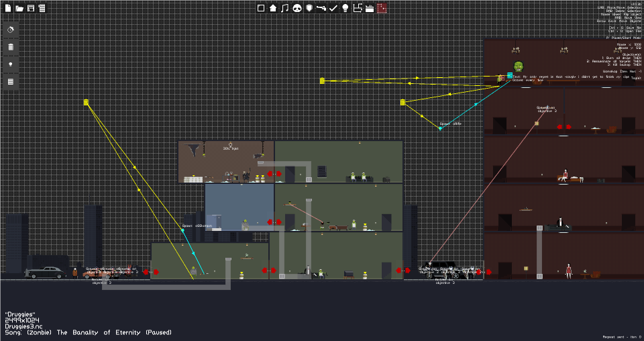644x341 pixels.
Task: Select red door arrows at the mansion ground entrance
Action: pyautogui.click(x=484, y=272)
